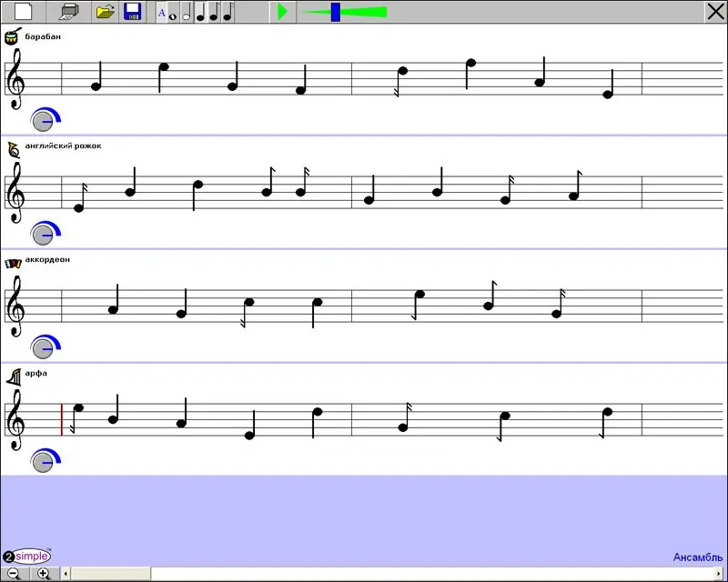Click the English horn instrument icon

coord(14,150)
